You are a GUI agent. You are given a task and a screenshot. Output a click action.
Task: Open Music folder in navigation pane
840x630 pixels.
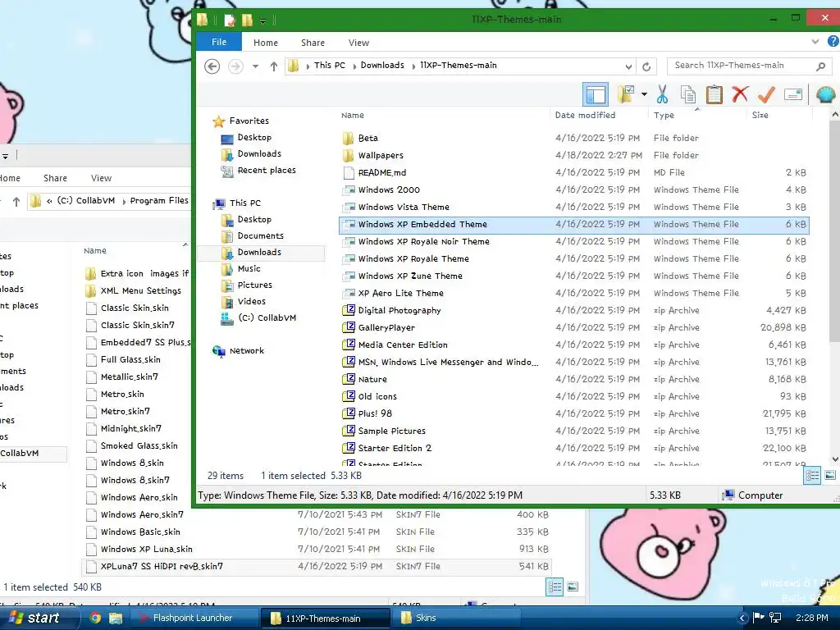pos(249,269)
